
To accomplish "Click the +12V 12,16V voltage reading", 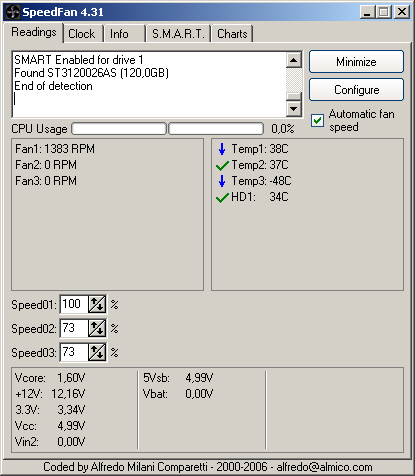I will pyautogui.click(x=50, y=394).
